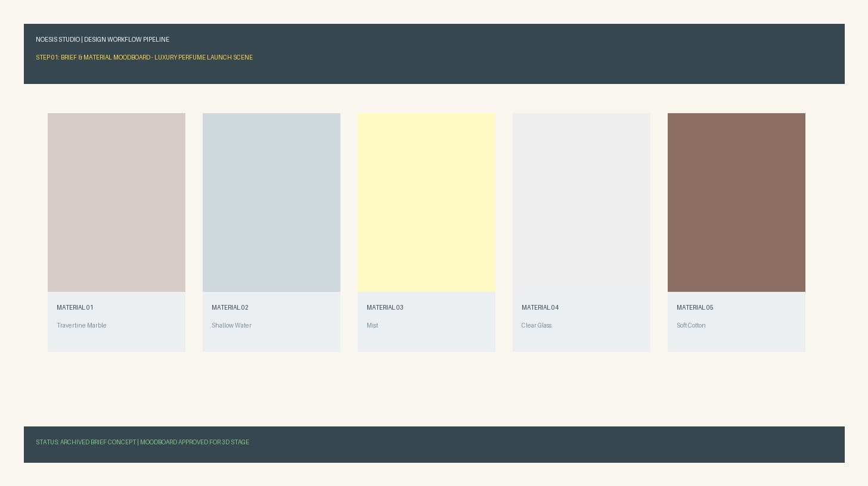Click the Shallow Water caption
The image size is (868, 486).
coord(231,325)
